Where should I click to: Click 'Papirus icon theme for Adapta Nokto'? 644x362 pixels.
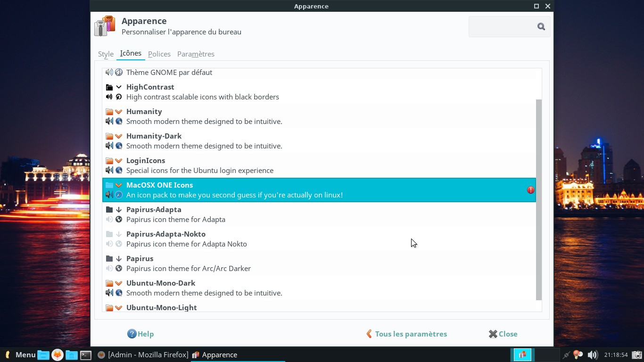(187, 244)
